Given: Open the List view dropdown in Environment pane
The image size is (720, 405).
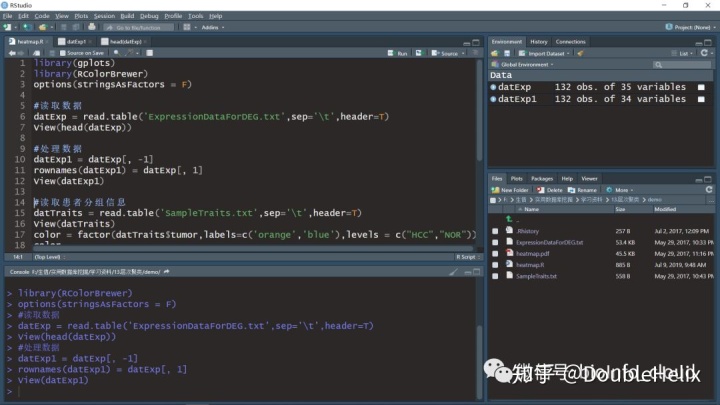Looking at the screenshot, I should tap(683, 53).
